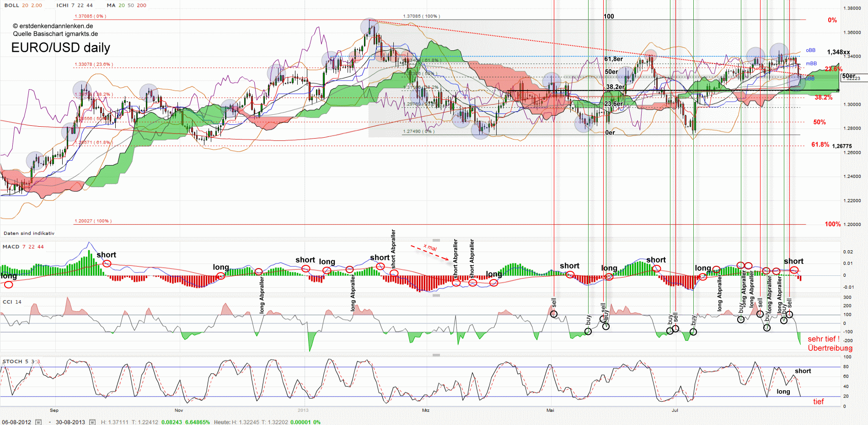The image size is (868, 425).
Task: Grab the resize grip between MACD and CCI panels
Action: pyautogui.click(x=436, y=296)
